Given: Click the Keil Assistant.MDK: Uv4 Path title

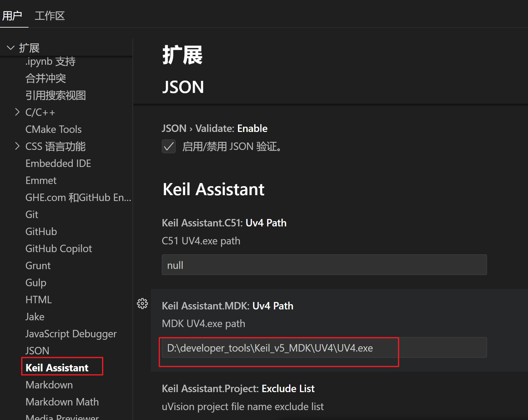Looking at the screenshot, I should pos(228,306).
